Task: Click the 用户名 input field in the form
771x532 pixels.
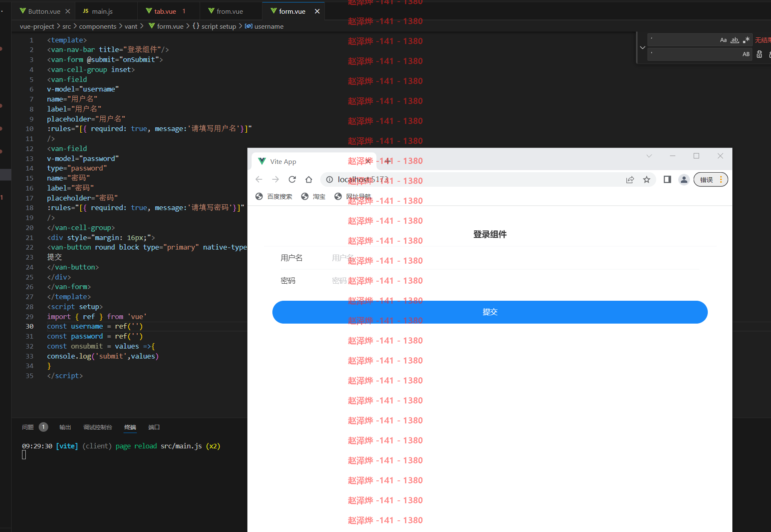Action: point(515,258)
